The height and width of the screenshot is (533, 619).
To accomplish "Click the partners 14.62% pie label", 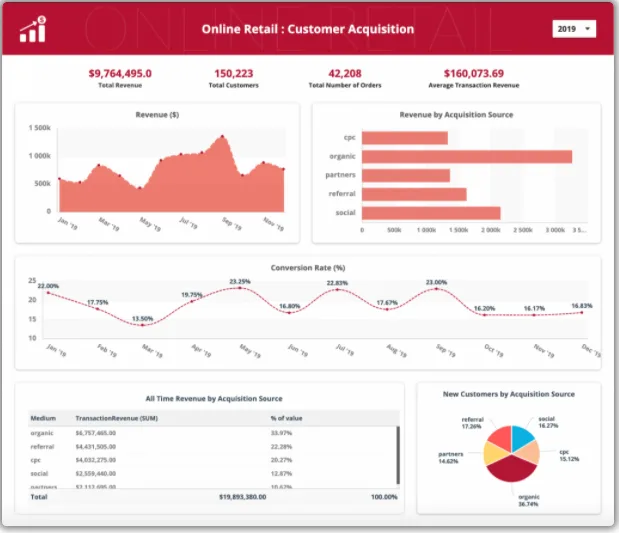I will pyautogui.click(x=450, y=458).
